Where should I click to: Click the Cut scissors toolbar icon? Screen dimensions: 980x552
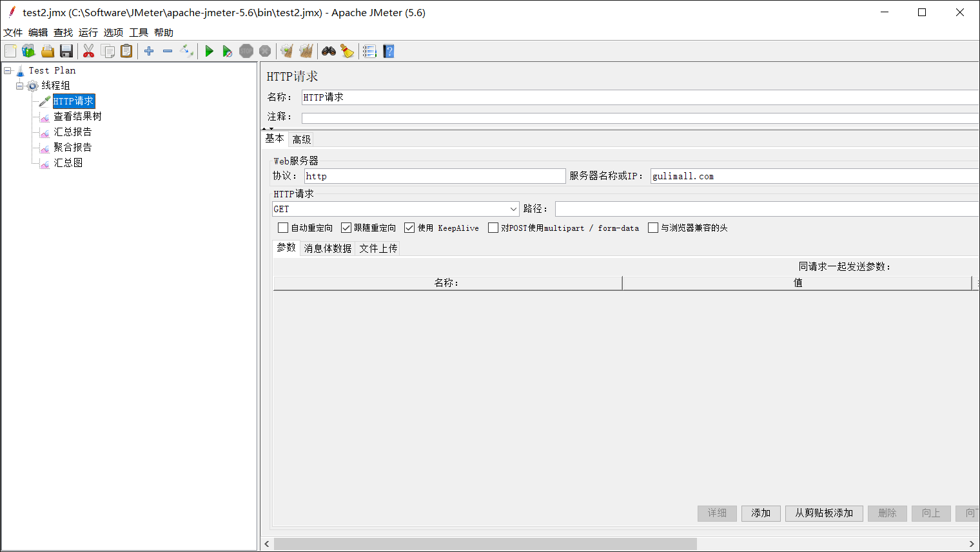89,52
